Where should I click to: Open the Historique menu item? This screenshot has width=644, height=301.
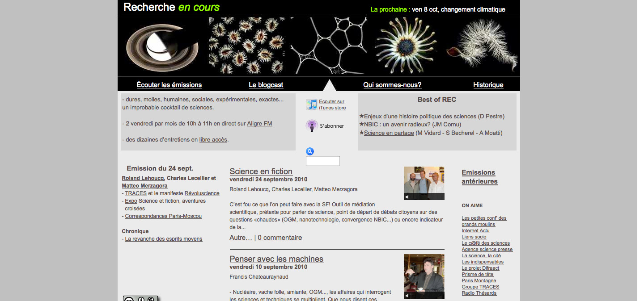(488, 85)
